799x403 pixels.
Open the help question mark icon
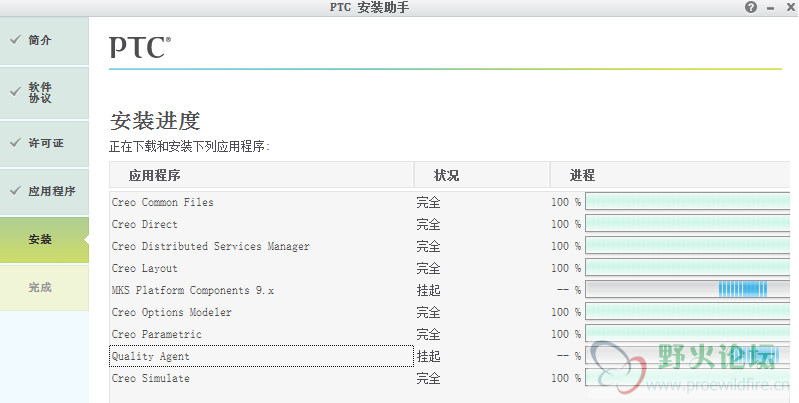coord(751,7)
